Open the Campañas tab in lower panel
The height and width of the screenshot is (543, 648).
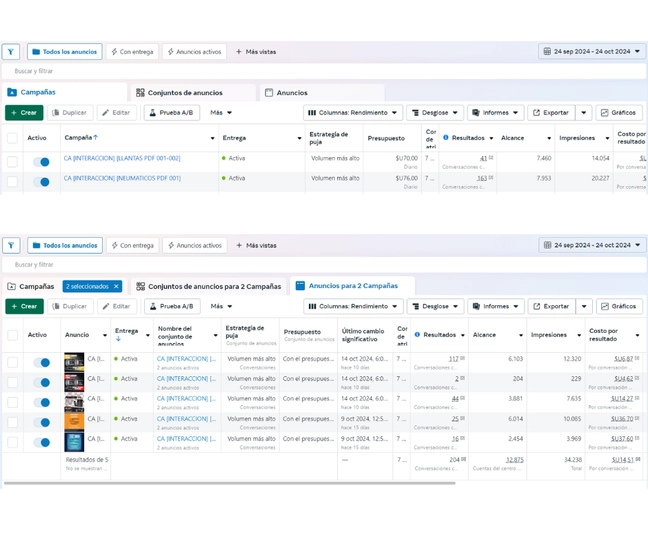(x=31, y=286)
